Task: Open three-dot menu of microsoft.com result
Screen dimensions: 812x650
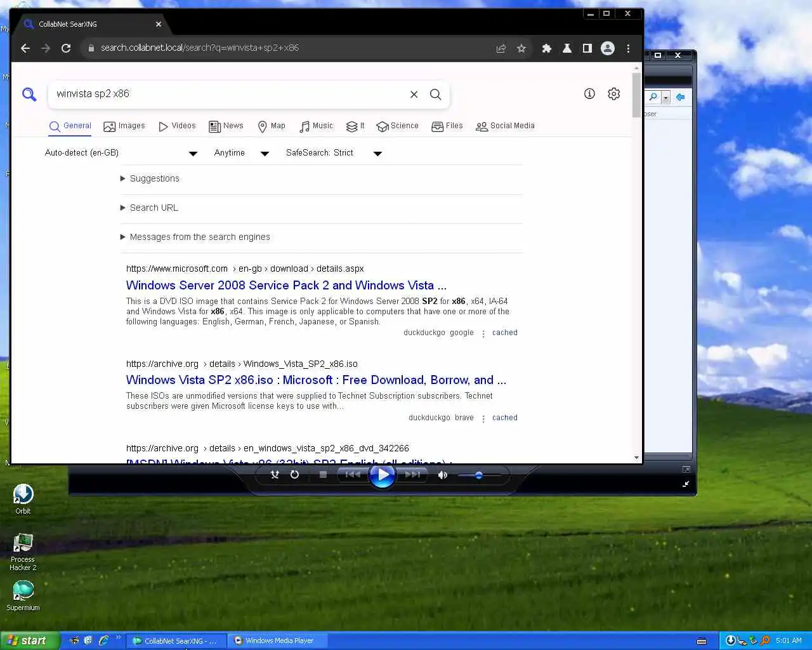Action: pyautogui.click(x=483, y=333)
